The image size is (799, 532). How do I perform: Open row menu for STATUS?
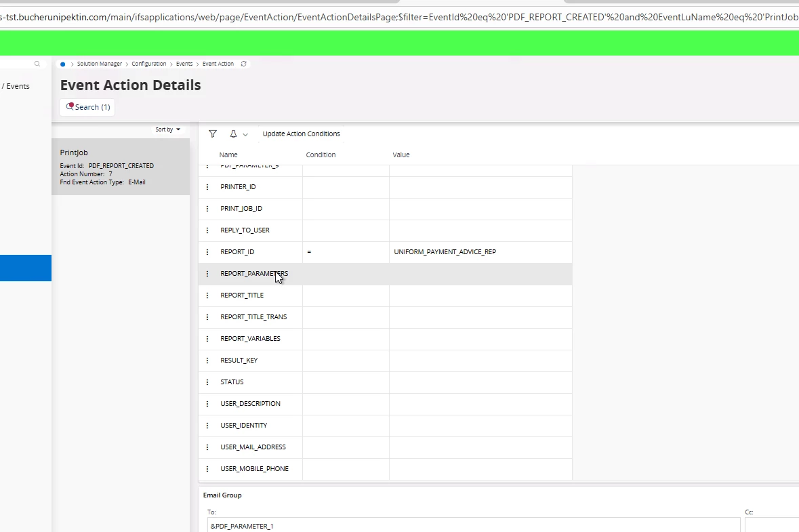click(207, 382)
